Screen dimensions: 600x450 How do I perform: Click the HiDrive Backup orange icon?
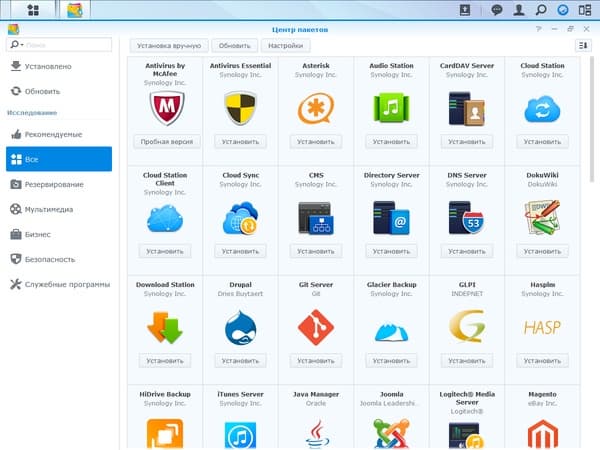coord(165,434)
